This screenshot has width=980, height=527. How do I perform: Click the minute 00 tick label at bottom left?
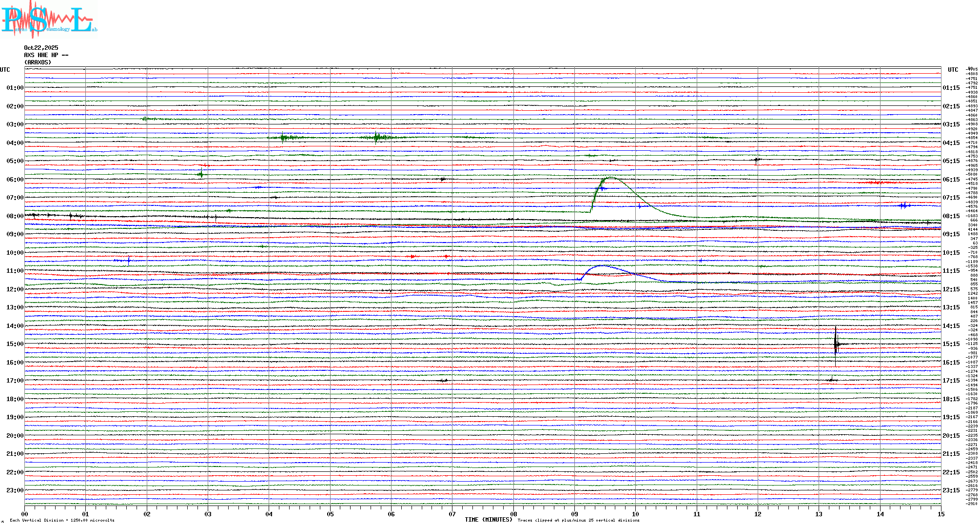tap(25, 514)
